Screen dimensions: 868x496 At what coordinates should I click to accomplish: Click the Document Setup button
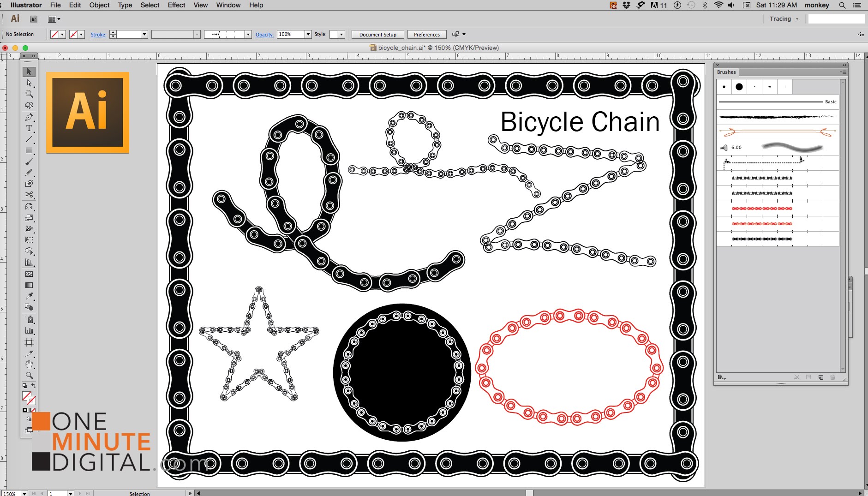[377, 34]
